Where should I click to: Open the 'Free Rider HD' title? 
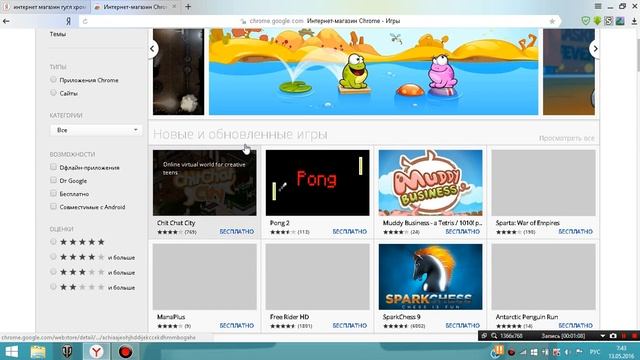click(x=289, y=317)
